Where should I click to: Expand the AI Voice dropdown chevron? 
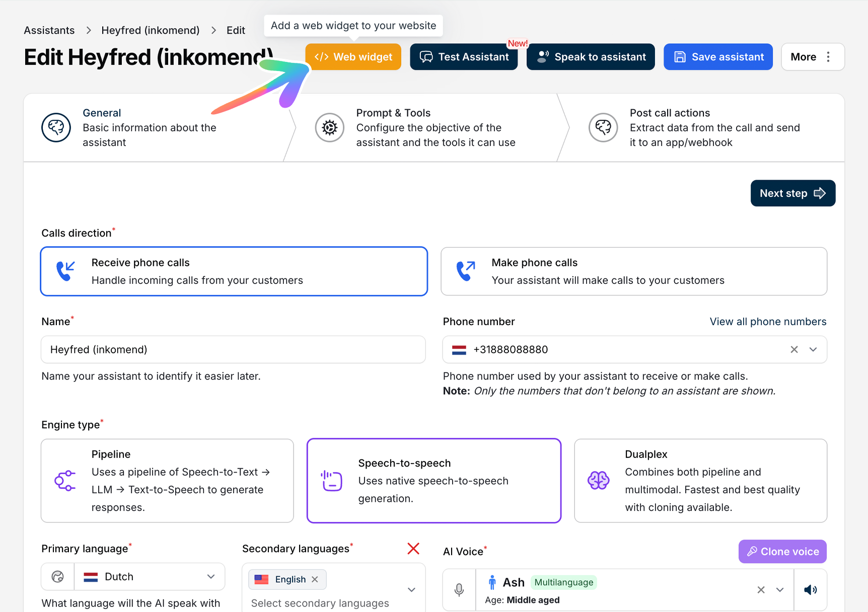point(780,590)
